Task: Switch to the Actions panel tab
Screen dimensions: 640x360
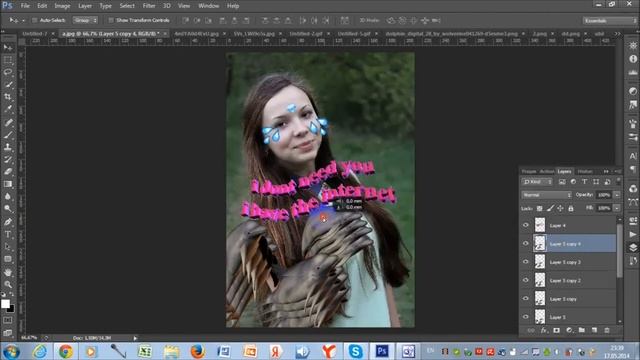Action: coord(547,171)
